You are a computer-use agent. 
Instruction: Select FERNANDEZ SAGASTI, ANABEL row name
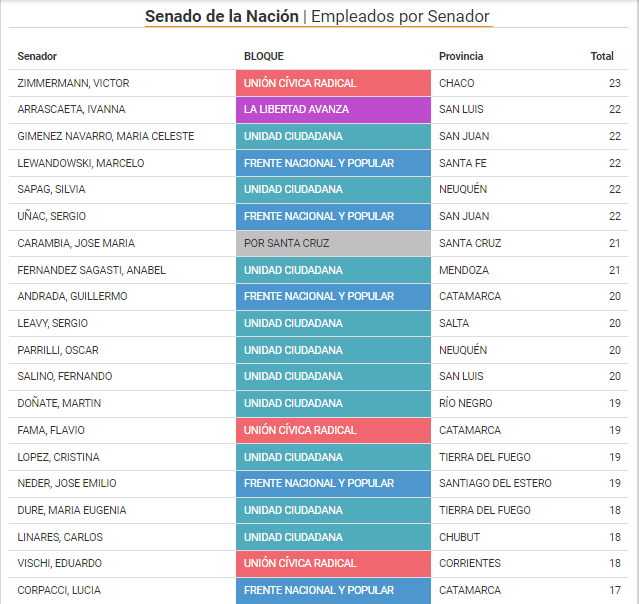pos(92,270)
